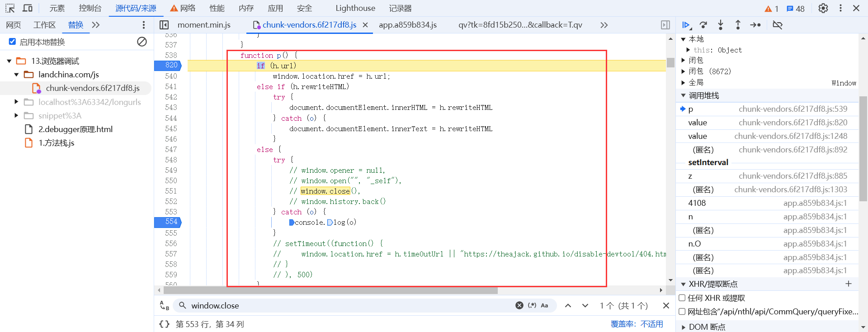Toggle the enable local overrides checkbox
Image resolution: width=868 pixels, height=332 pixels.
tap(12, 42)
